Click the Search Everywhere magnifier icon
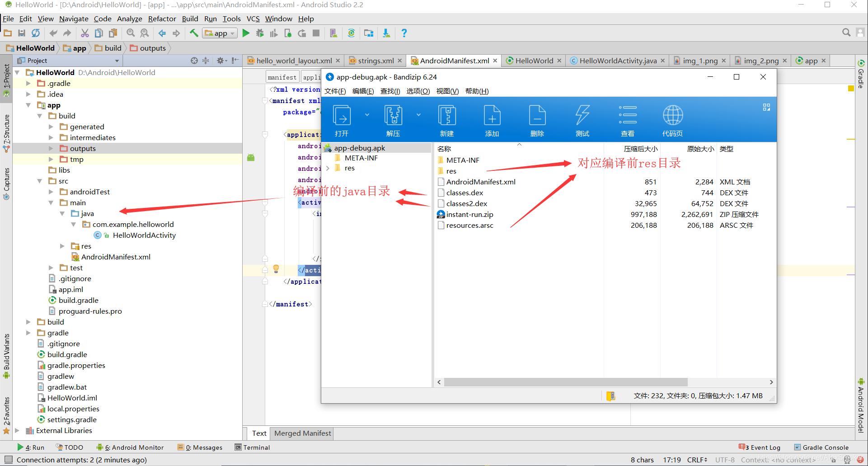Viewport: 868px width, 466px height. click(x=846, y=33)
